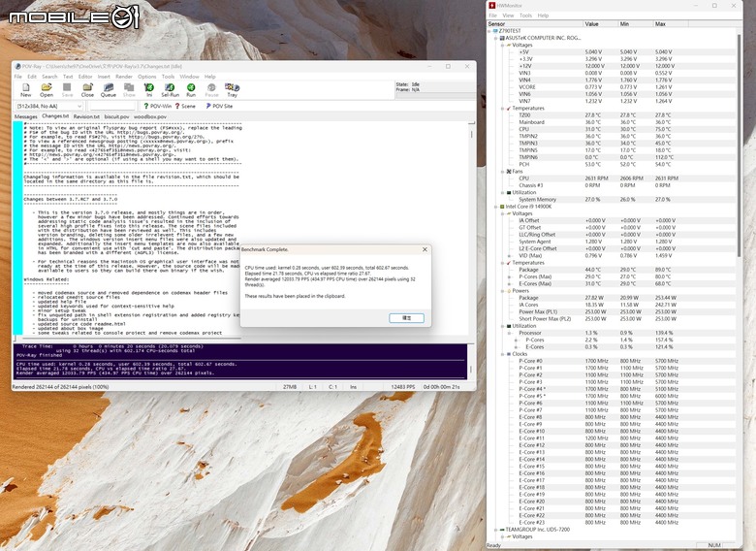Switch to the woodbox.pov tab
The image size is (756, 551).
(x=150, y=116)
